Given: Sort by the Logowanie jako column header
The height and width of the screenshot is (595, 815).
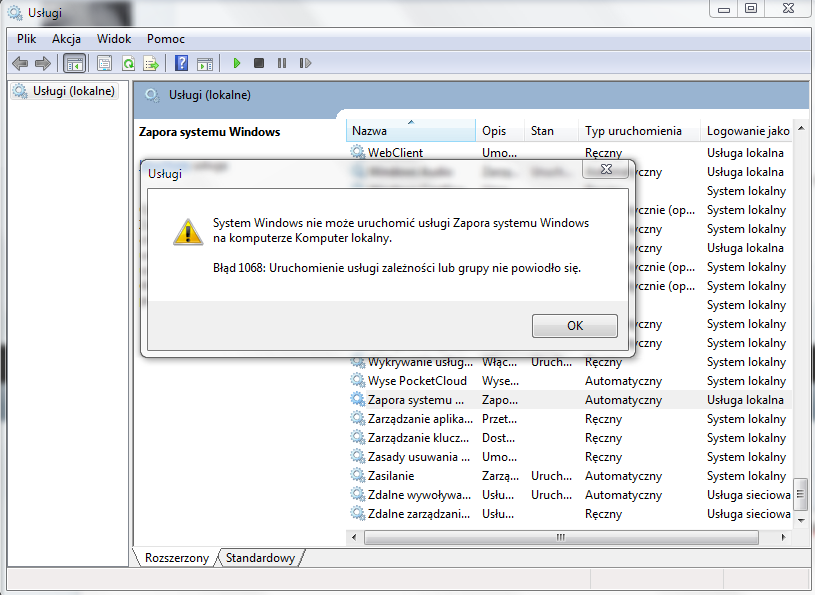Looking at the screenshot, I should click(747, 131).
